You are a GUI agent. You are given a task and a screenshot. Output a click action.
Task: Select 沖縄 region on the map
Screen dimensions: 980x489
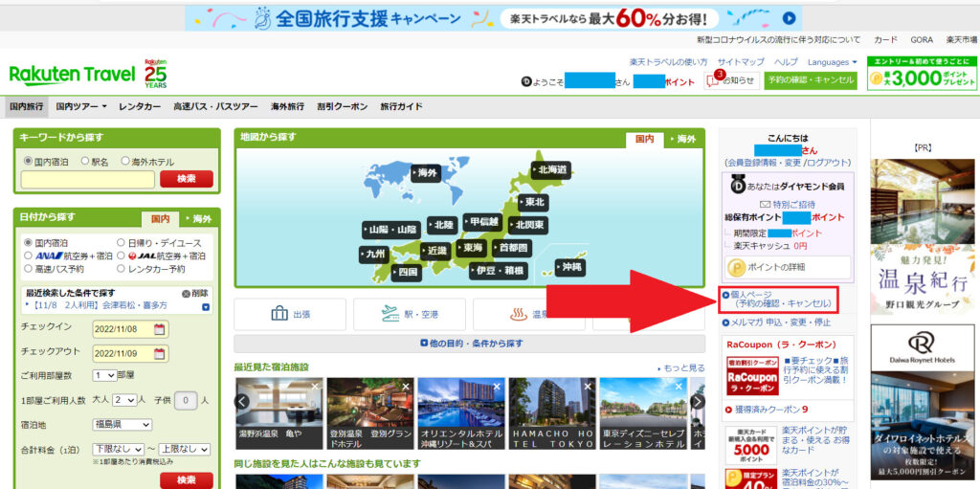tap(568, 267)
